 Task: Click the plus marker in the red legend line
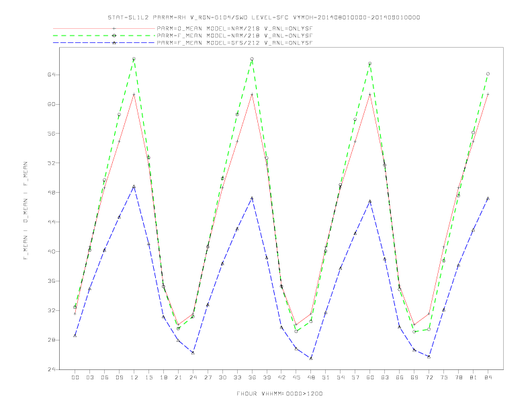coord(114,28)
